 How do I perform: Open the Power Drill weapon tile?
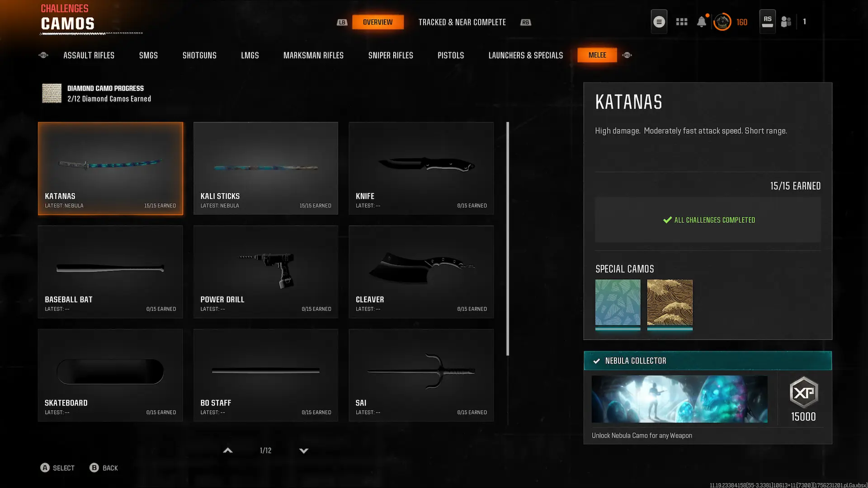click(x=265, y=272)
